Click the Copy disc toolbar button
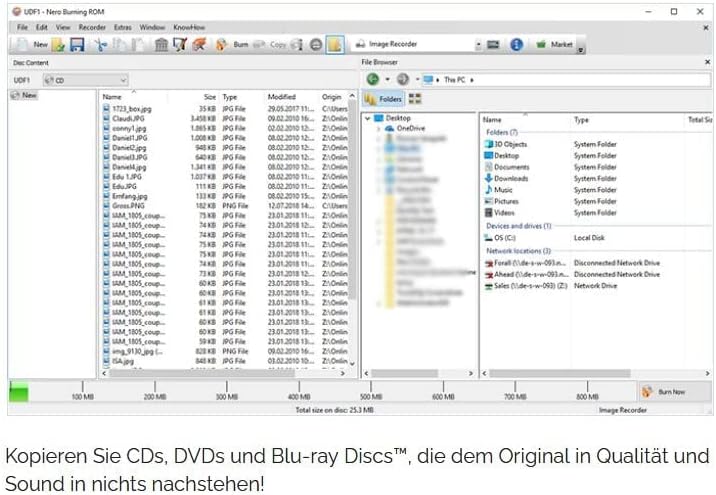Image resolution: width=716 pixels, height=495 pixels. (269, 44)
